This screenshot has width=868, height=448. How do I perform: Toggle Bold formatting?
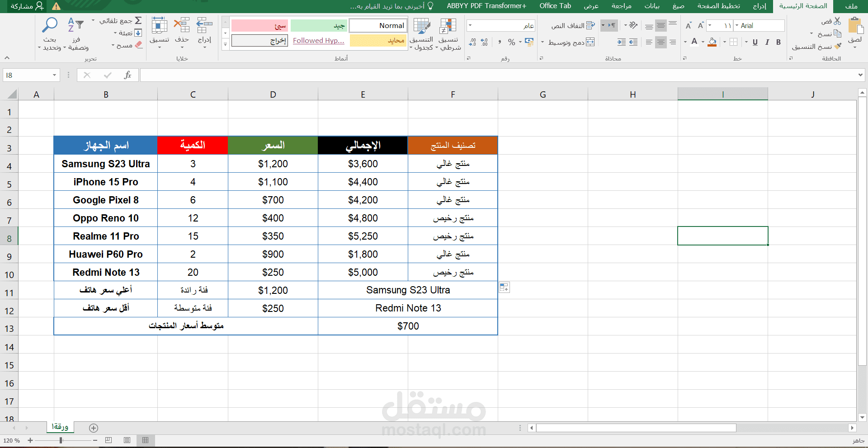(x=778, y=42)
